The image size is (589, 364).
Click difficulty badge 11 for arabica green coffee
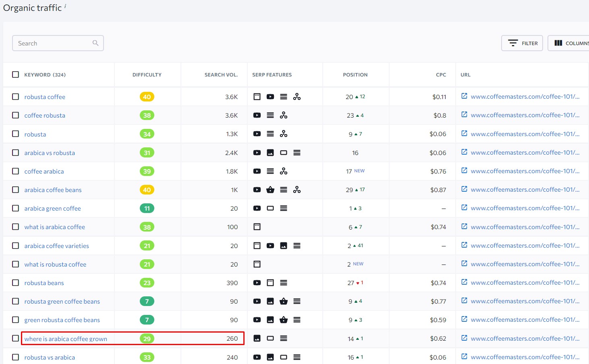(147, 208)
